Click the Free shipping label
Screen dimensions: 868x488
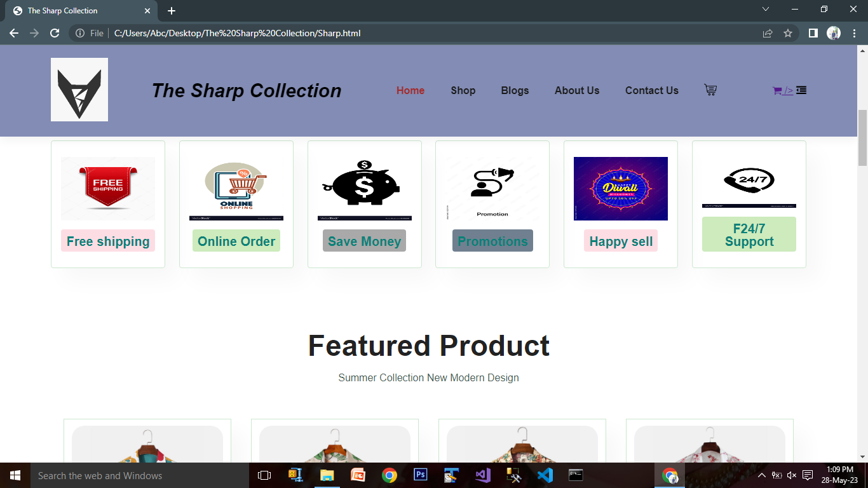[x=108, y=241]
